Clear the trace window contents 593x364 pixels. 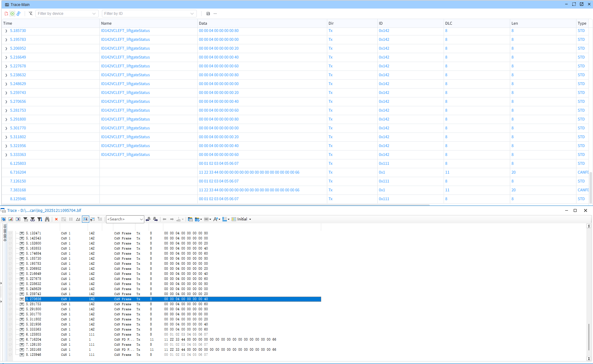click(x=56, y=219)
